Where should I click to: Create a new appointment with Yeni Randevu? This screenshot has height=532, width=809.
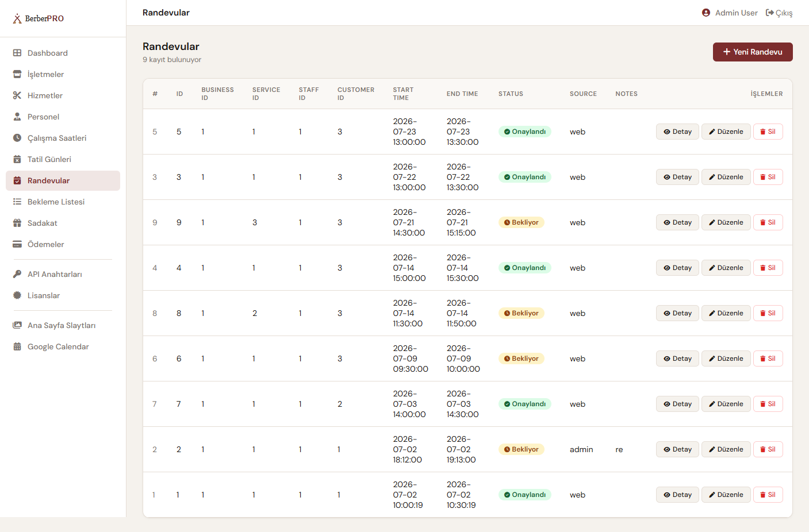point(753,52)
